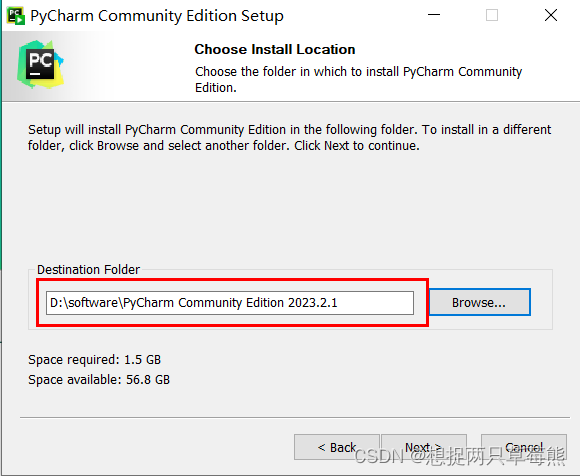Click the Space available: 56.8 GB text

(99, 379)
